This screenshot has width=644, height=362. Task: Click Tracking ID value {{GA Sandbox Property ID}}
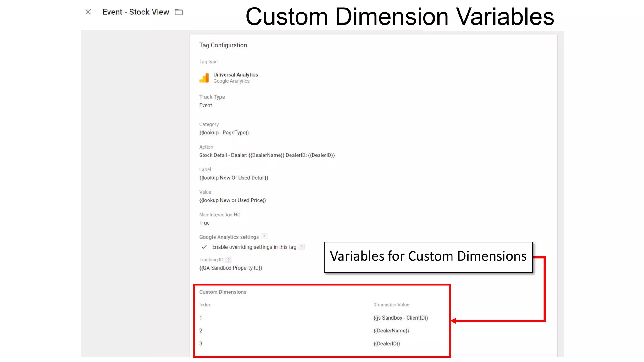[230, 268]
